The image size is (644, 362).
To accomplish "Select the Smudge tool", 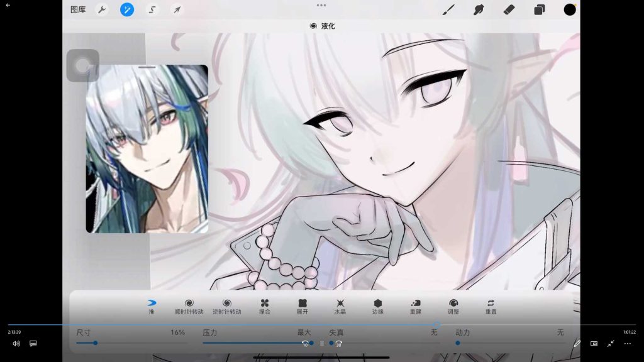I will click(479, 9).
